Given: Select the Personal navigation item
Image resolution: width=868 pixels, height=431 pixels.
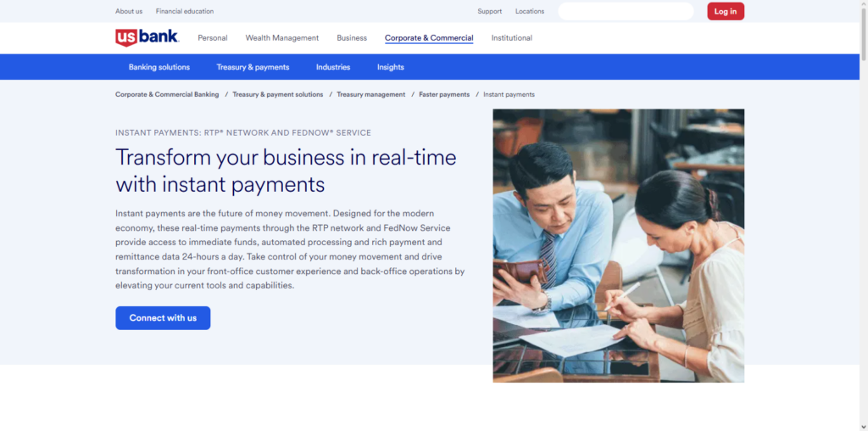Looking at the screenshot, I should [x=213, y=37].
